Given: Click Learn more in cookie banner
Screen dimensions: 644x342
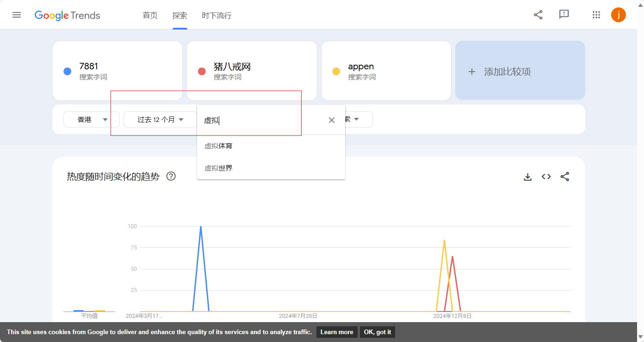Looking at the screenshot, I should coord(337,332).
